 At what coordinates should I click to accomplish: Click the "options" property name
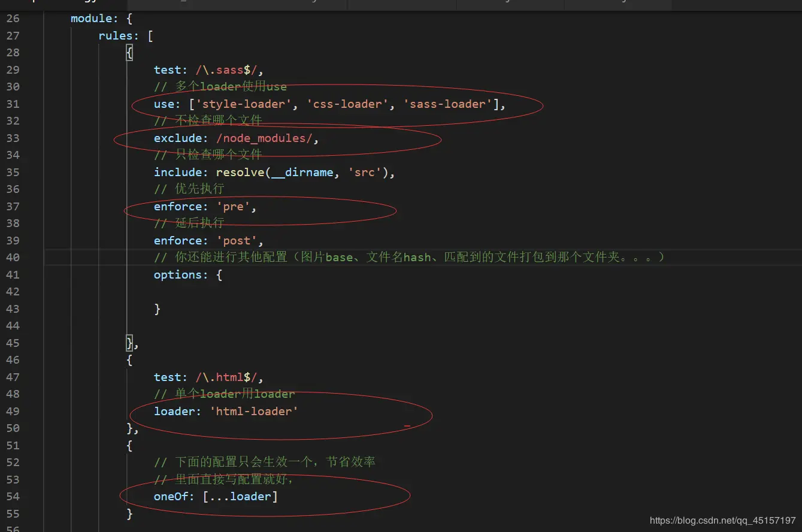[178, 275]
